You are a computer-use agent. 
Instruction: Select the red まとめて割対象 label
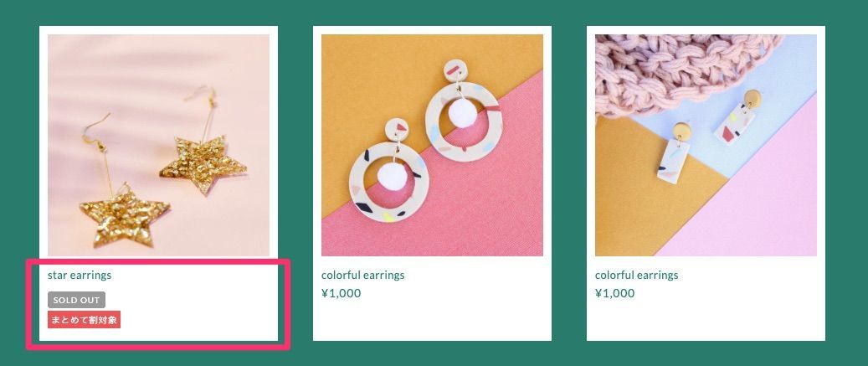pos(85,319)
